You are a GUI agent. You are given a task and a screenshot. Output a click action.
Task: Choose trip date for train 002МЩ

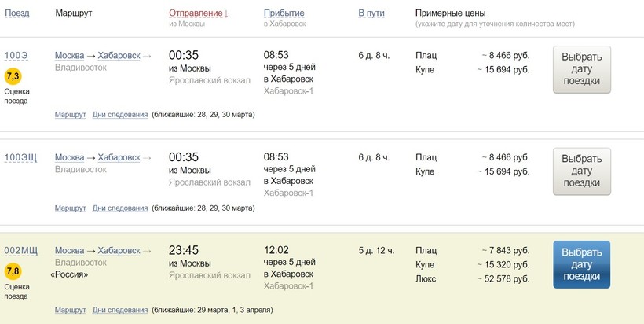[582, 265]
